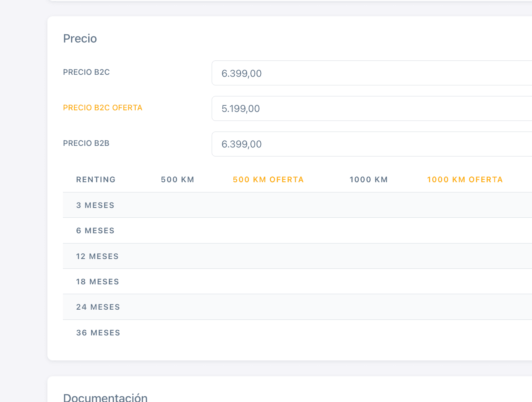Click the 1000 KM OFERTA column header
The image size is (532, 402).
pyautogui.click(x=465, y=180)
